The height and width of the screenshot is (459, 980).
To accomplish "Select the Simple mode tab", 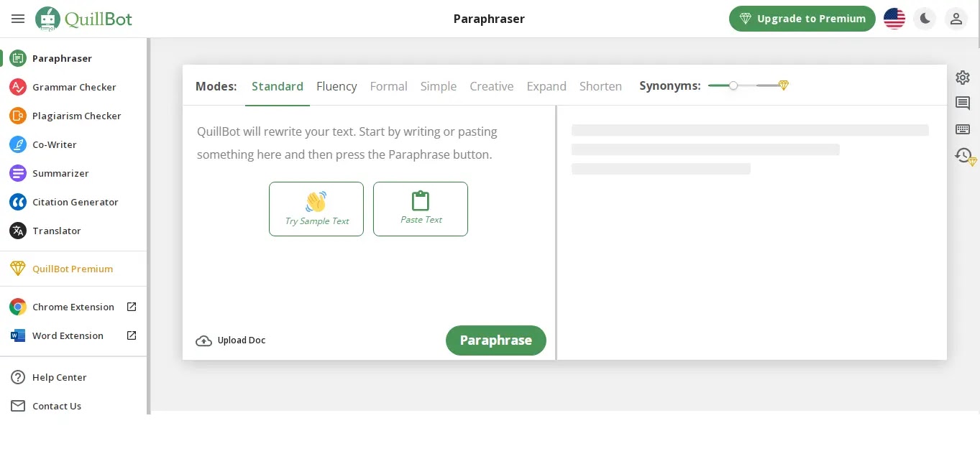I will (439, 86).
